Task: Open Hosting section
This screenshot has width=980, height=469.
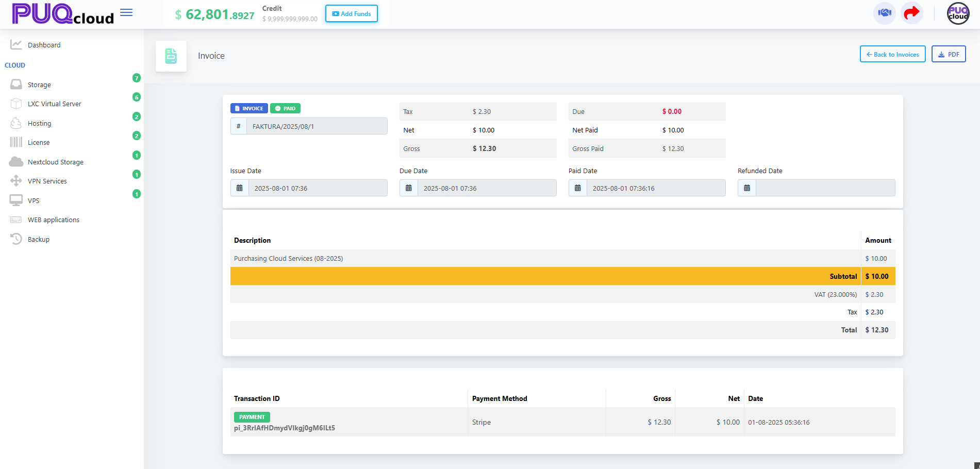Action: (x=40, y=123)
